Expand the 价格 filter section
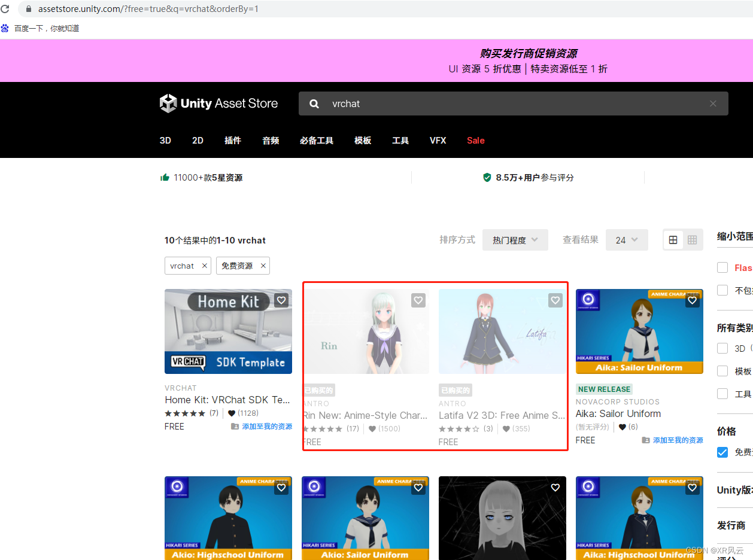Viewport: 753px width, 560px height. 727,431
